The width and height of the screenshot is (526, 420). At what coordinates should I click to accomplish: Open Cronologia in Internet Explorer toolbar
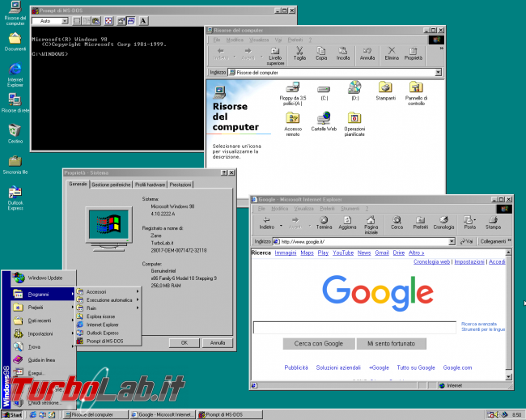[x=443, y=223]
